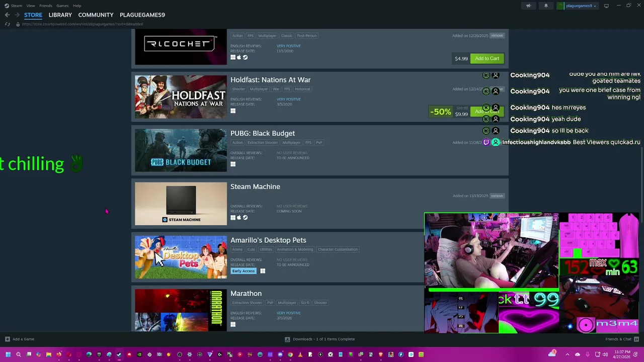Remove Steam Machine from wishlist
Image resolution: width=644 pixels, height=362 pixels.
497,196
